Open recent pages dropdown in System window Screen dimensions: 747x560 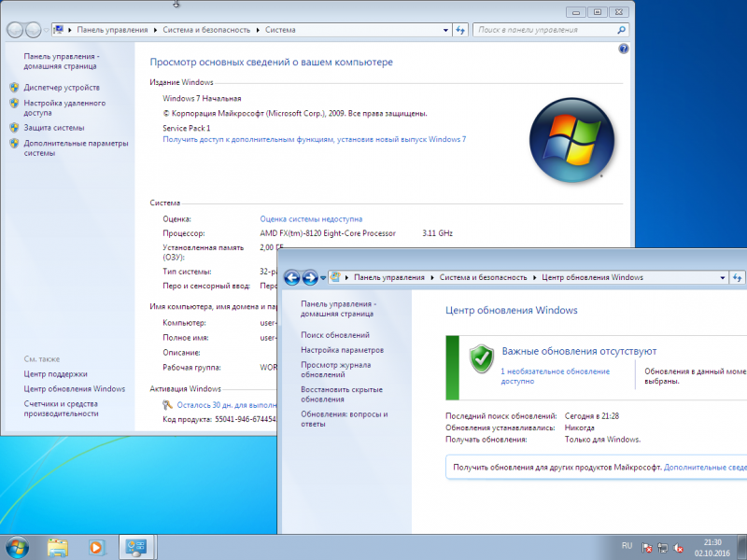(x=46, y=30)
